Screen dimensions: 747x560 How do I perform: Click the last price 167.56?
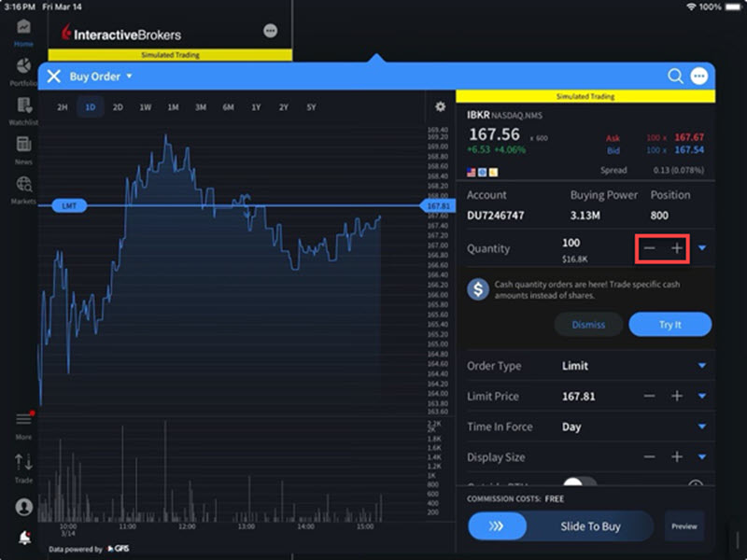(495, 134)
